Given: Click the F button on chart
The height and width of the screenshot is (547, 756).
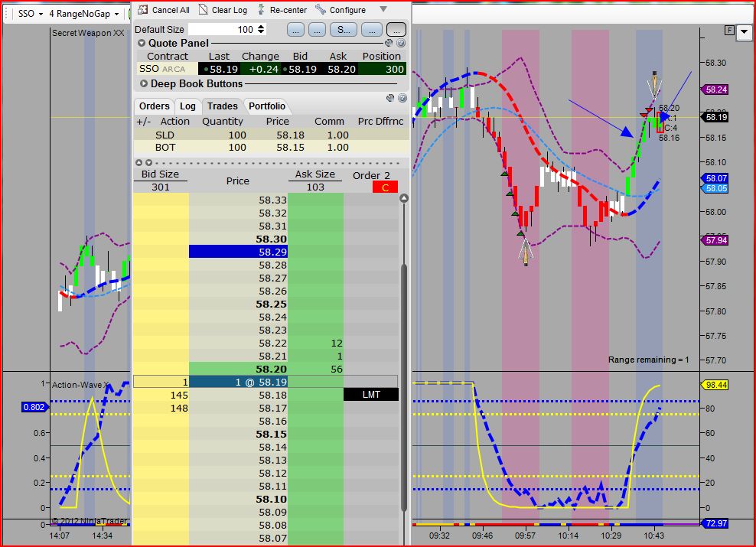Looking at the screenshot, I should click(x=729, y=31).
